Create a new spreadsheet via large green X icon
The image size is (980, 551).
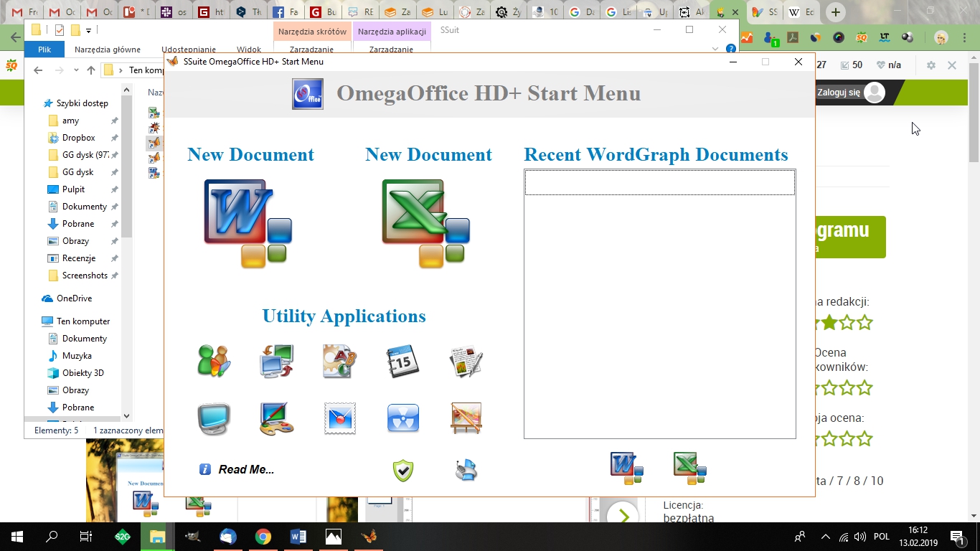[425, 224]
